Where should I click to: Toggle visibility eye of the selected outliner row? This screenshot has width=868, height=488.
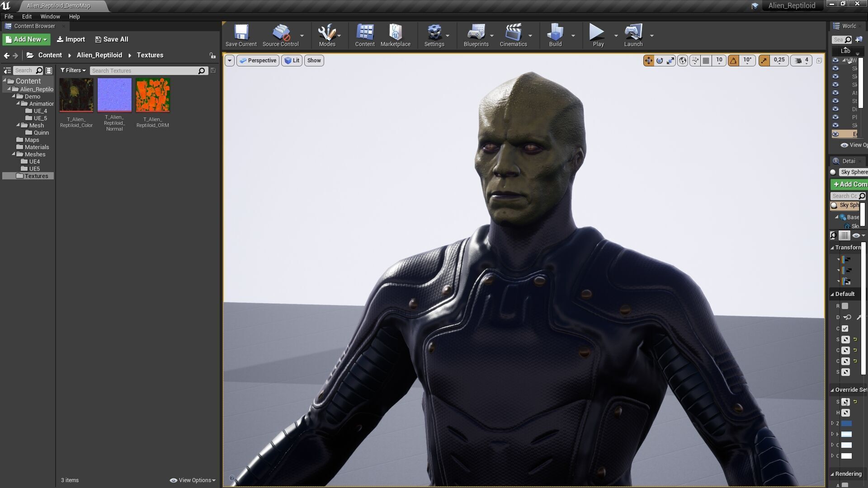[x=835, y=134]
